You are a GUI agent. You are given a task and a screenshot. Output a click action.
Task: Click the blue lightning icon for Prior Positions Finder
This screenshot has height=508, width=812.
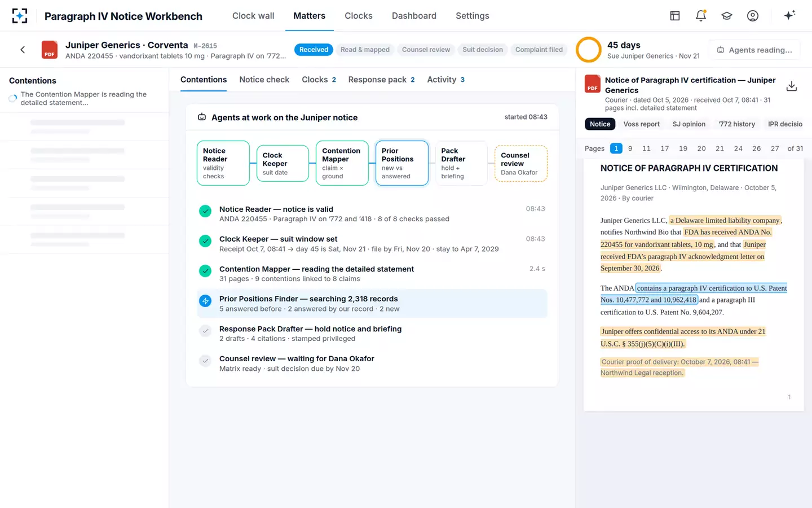pyautogui.click(x=205, y=301)
